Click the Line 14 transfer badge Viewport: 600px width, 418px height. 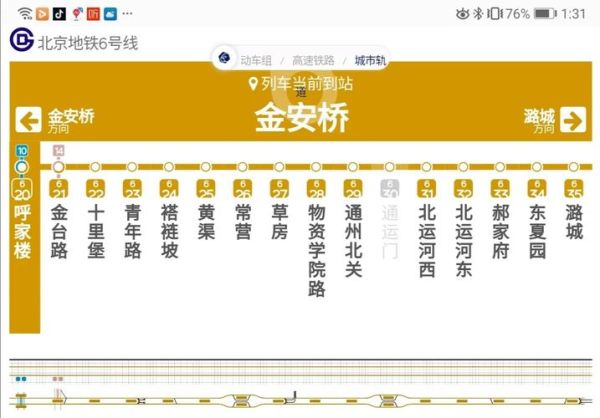click(58, 151)
